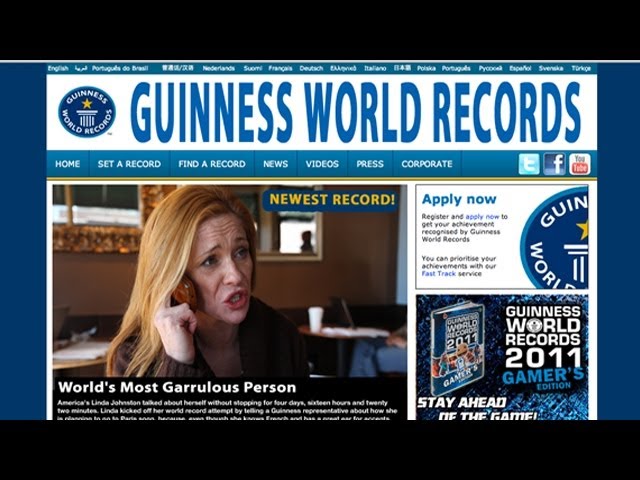Switch language to Nederlands

tap(218, 68)
